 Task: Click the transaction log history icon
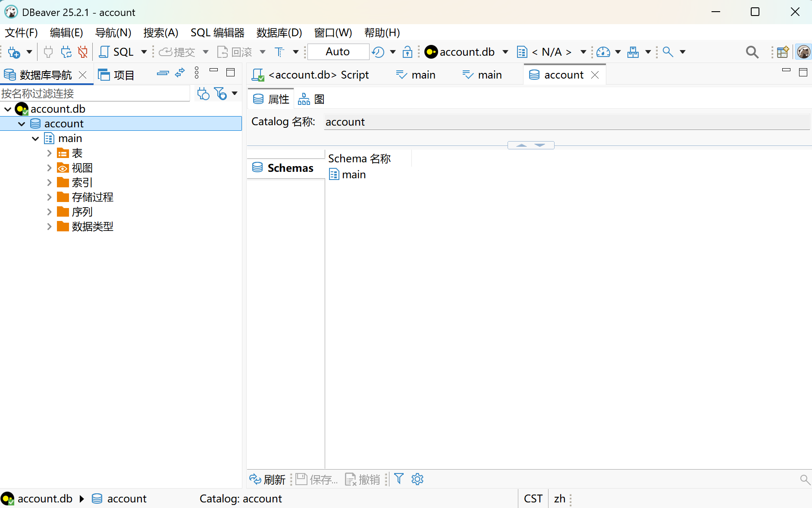(x=378, y=52)
